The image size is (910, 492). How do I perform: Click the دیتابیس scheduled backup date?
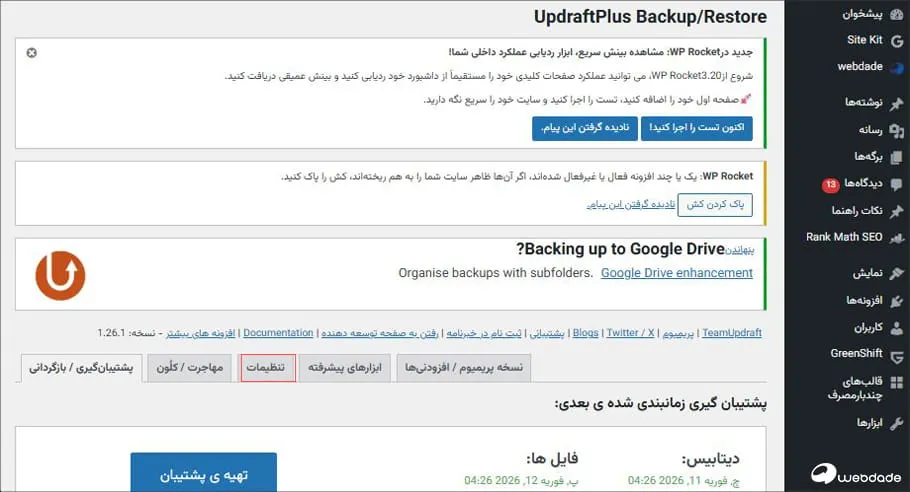point(684,480)
